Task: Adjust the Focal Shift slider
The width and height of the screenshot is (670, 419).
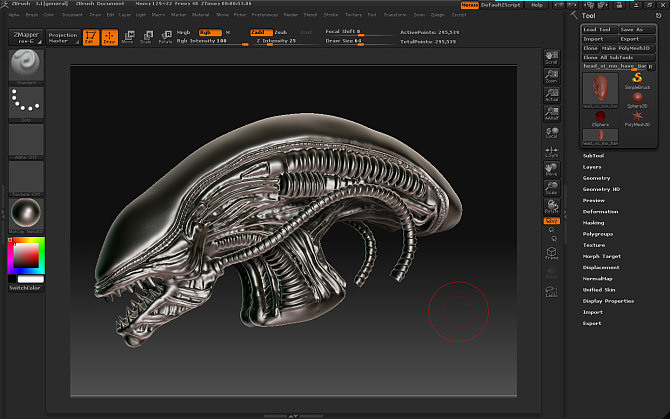Action: (x=359, y=32)
